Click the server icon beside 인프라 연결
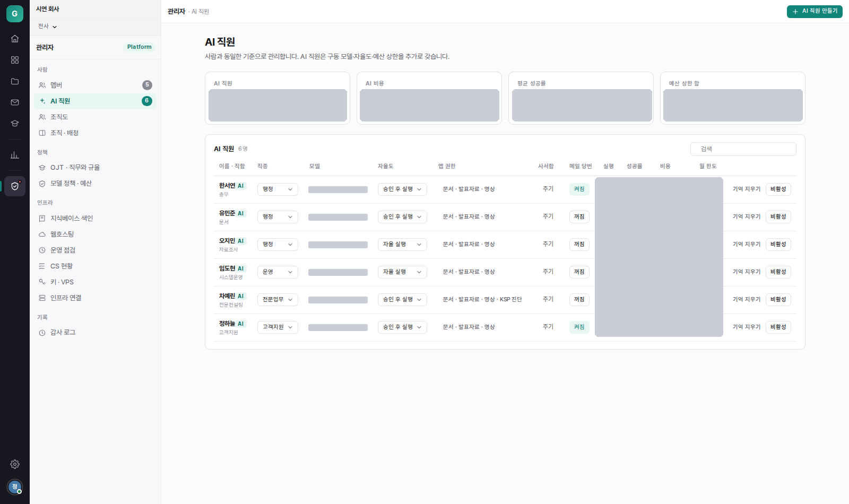This screenshot has height=504, width=849. click(42, 298)
